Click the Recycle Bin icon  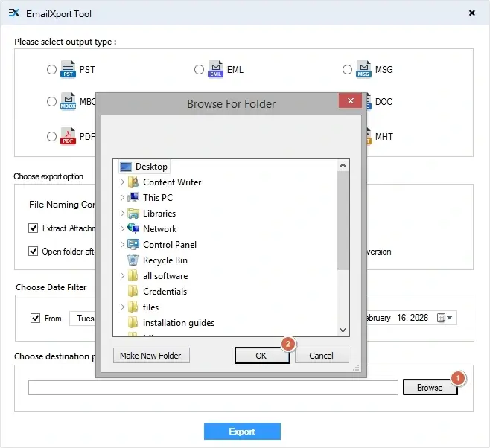click(133, 260)
